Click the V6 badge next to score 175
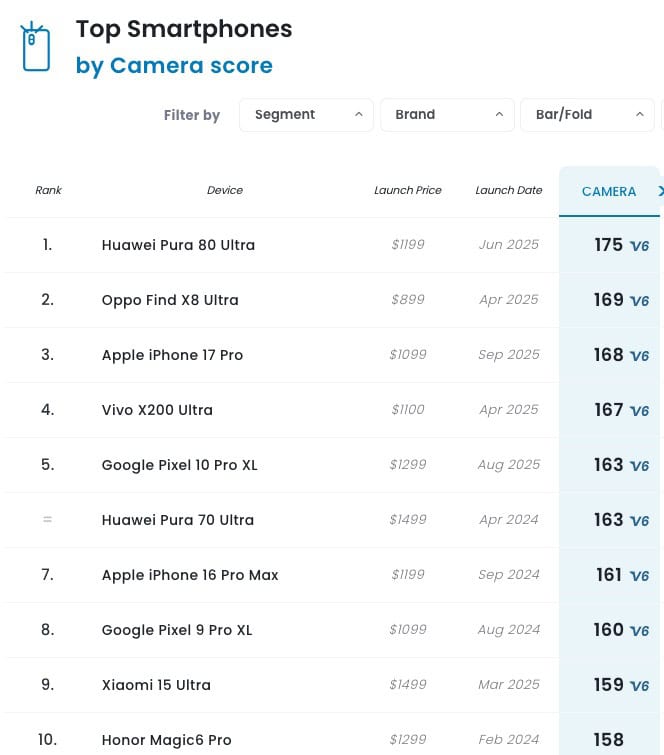 (640, 246)
